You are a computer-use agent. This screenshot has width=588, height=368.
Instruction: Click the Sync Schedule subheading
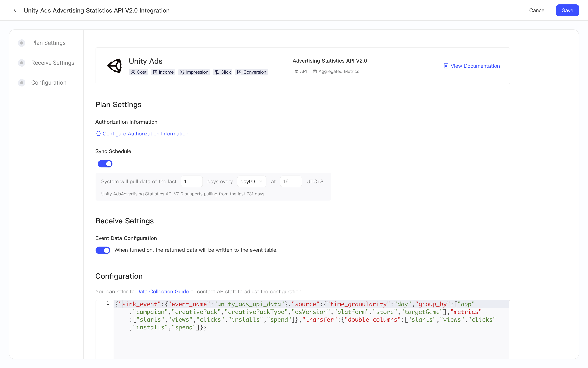tap(113, 151)
